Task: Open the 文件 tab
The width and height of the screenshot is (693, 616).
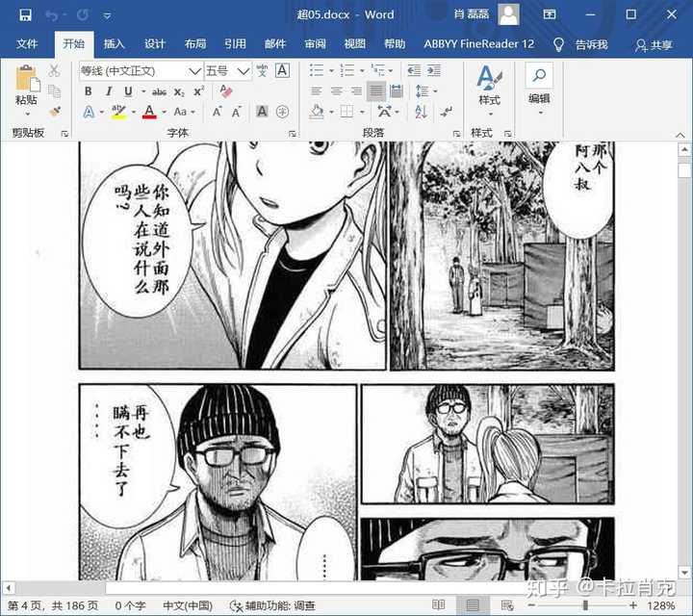Action: click(27, 44)
